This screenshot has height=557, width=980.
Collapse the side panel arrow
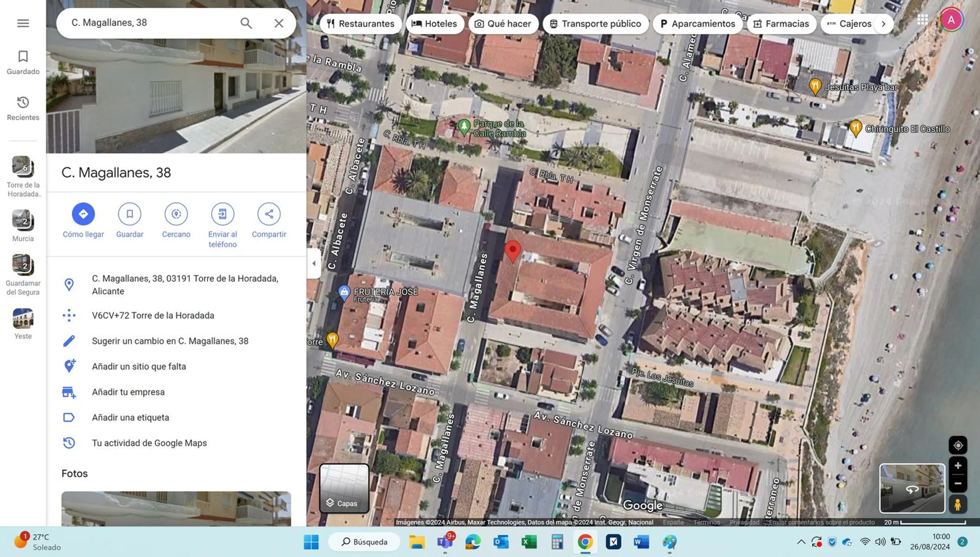[314, 263]
